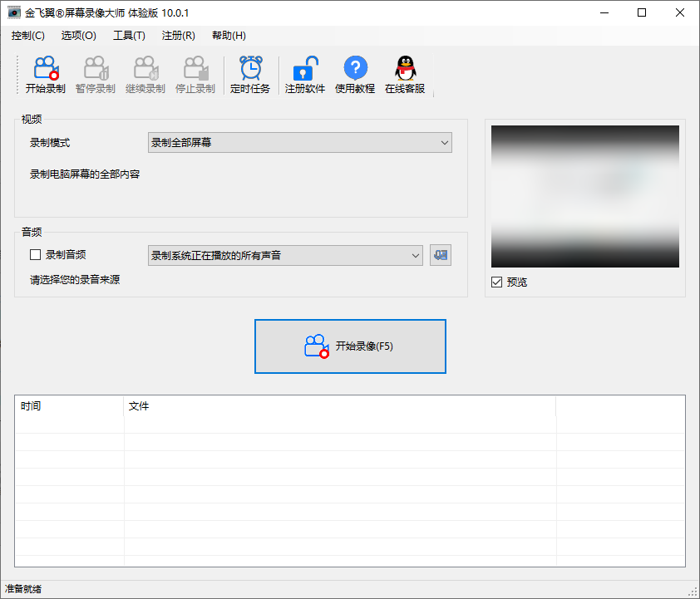This screenshot has width=700, height=599.
Task: Click the 录制电脑屏幕的全部内容 description text
Action: coord(85,174)
